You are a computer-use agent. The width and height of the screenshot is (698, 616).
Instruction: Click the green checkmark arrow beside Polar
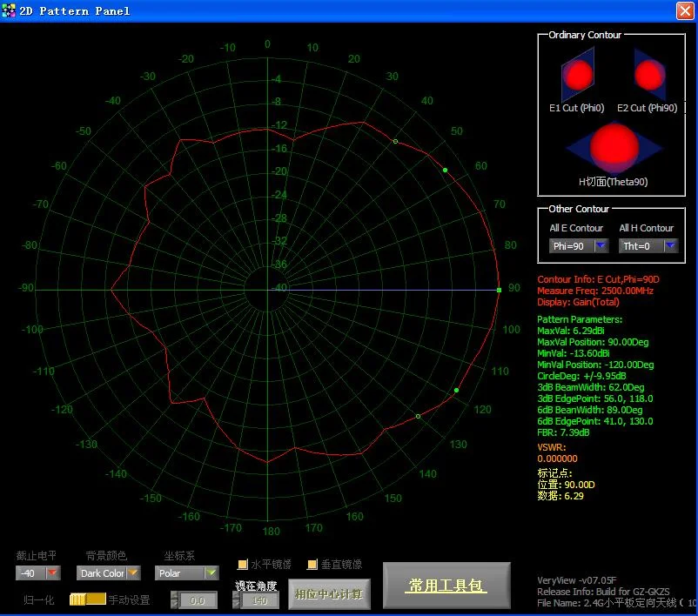(x=211, y=573)
